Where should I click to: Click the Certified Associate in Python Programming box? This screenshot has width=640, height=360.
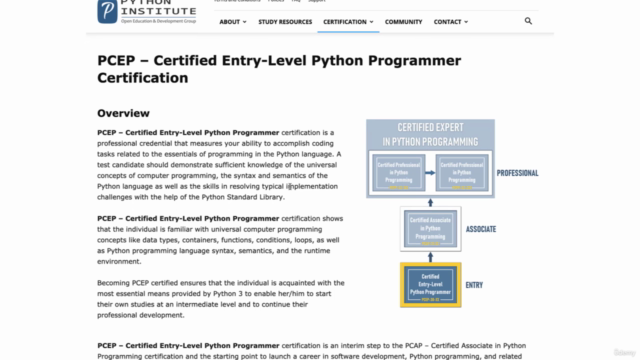tap(431, 229)
